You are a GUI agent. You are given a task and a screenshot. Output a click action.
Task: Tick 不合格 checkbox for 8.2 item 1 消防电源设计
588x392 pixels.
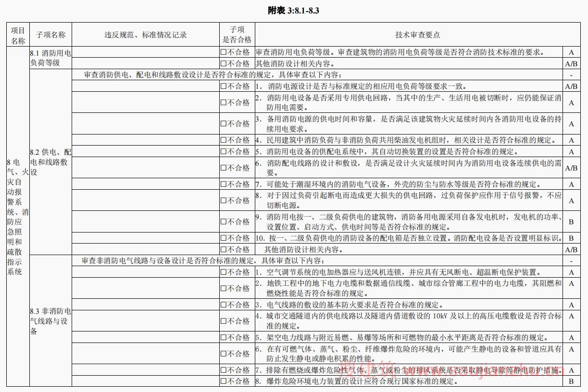(x=224, y=86)
